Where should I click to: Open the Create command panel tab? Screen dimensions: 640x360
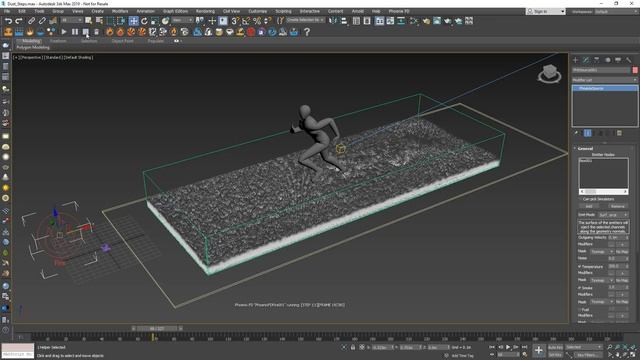(576, 60)
